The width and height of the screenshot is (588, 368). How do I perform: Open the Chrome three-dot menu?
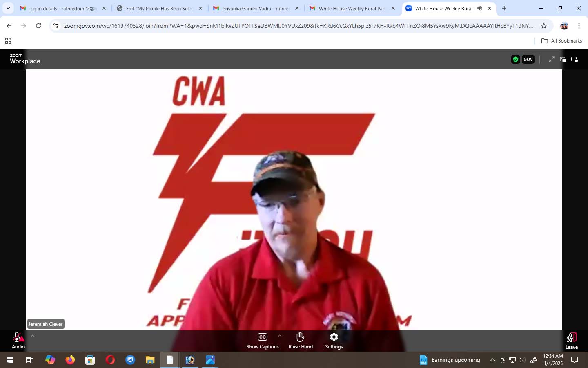[579, 26]
